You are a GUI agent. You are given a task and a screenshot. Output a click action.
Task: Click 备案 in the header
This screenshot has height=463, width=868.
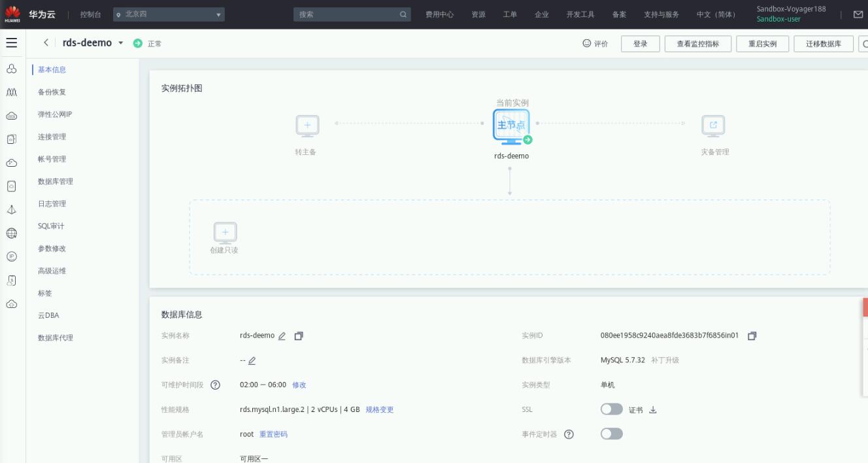click(x=619, y=14)
